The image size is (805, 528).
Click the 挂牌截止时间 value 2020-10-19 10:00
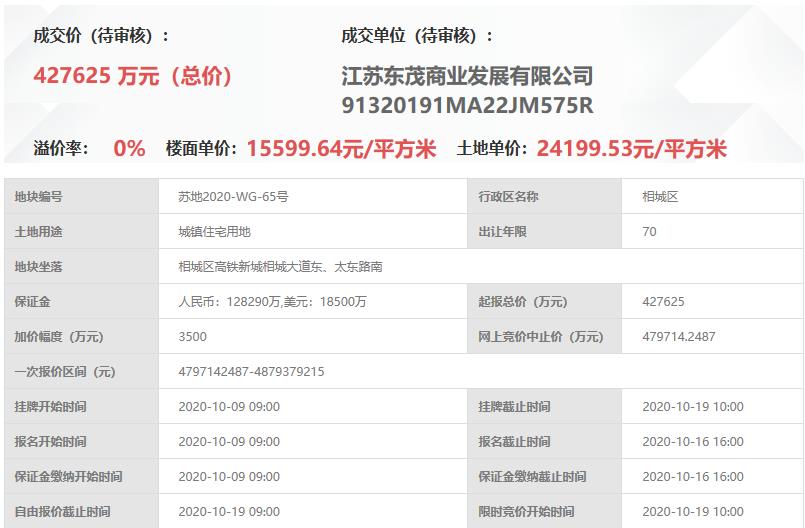(692, 407)
